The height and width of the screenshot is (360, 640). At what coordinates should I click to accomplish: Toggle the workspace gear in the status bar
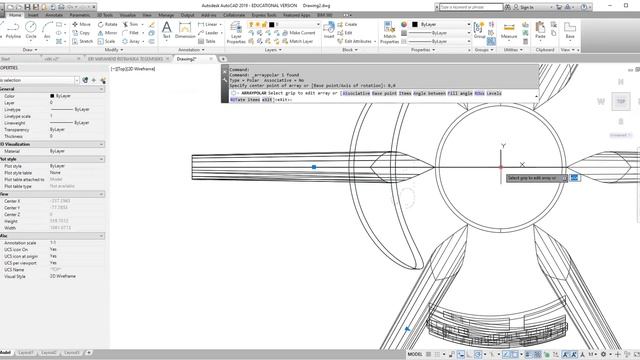(603, 354)
